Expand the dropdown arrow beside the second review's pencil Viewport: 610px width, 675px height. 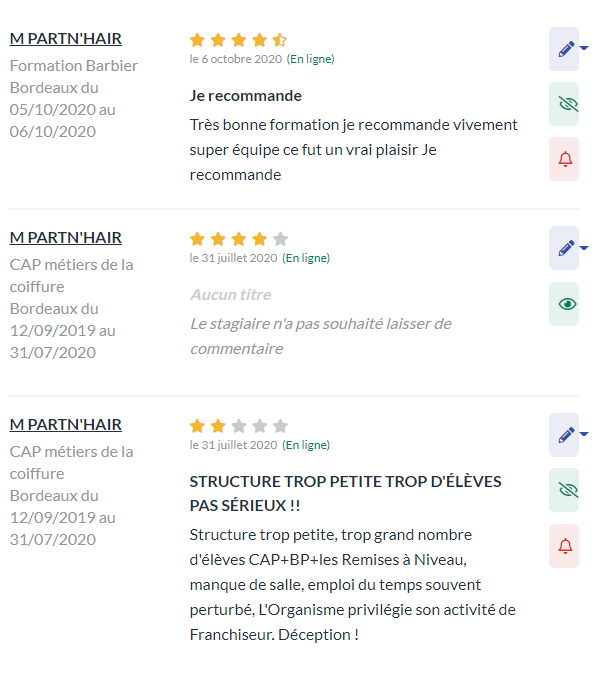tap(584, 248)
